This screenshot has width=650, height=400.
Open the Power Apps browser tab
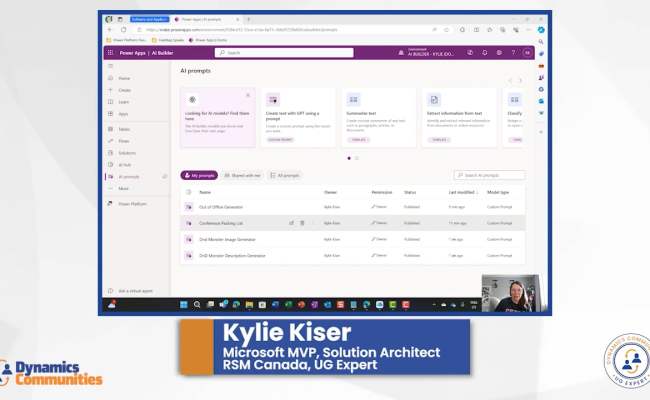206,19
